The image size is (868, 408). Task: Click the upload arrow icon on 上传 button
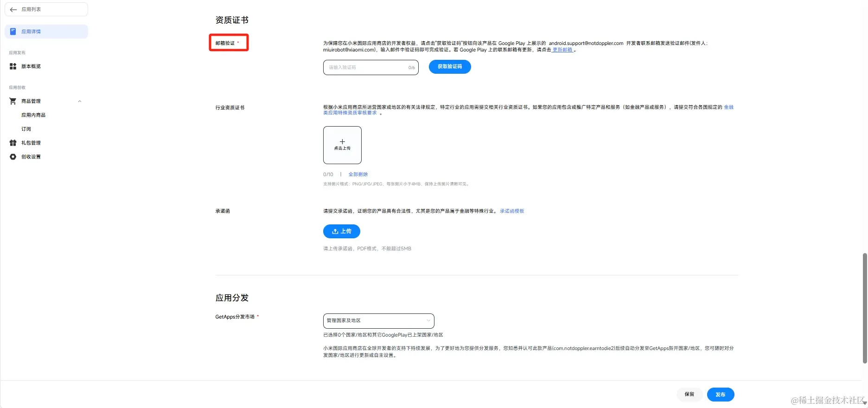click(335, 231)
